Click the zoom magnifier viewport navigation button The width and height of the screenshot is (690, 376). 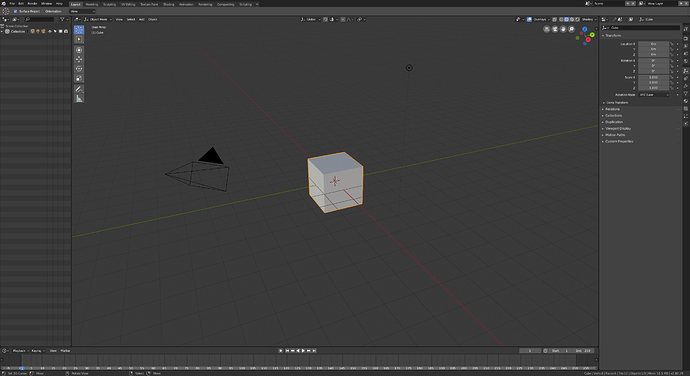click(x=571, y=29)
